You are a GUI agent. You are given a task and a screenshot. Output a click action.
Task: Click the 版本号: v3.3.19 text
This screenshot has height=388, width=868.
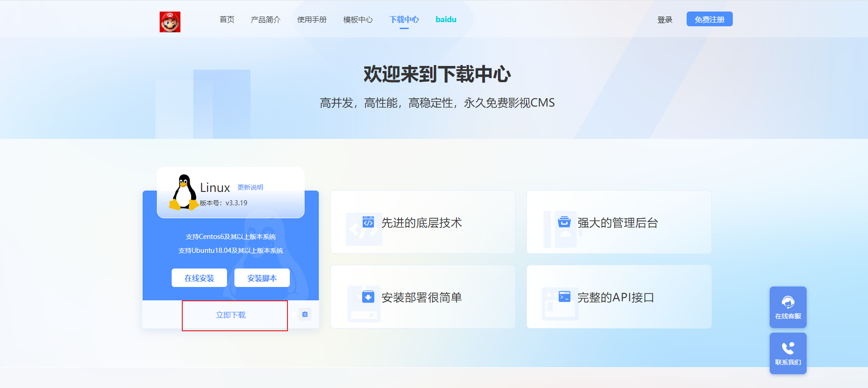[223, 203]
